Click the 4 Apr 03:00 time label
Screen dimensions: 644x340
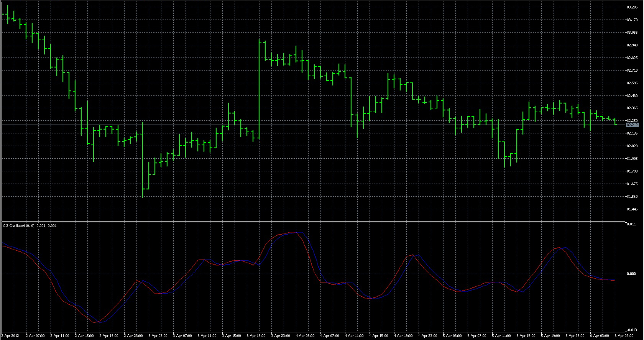[305, 336]
